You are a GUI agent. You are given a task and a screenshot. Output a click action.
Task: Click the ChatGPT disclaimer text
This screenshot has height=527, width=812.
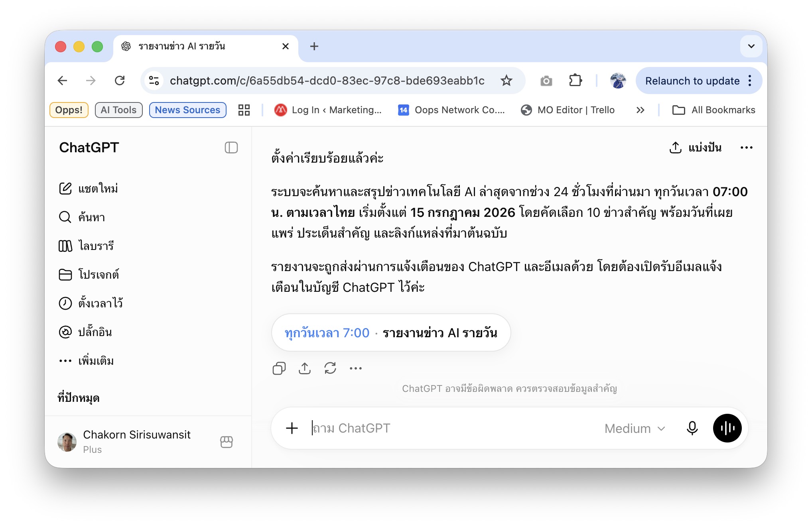509,389
